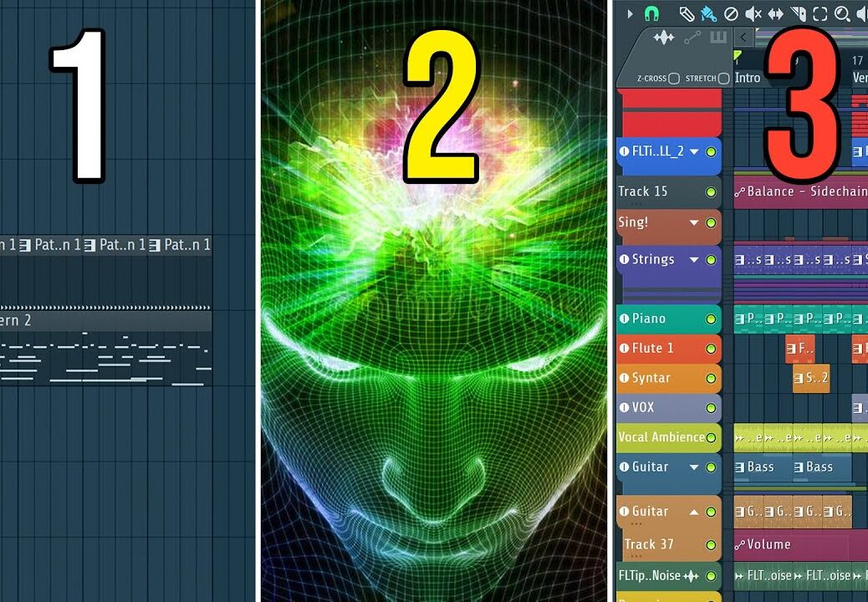The height and width of the screenshot is (602, 868).
Task: Select the Balance - Sidechain automation clip
Action: [x=800, y=191]
